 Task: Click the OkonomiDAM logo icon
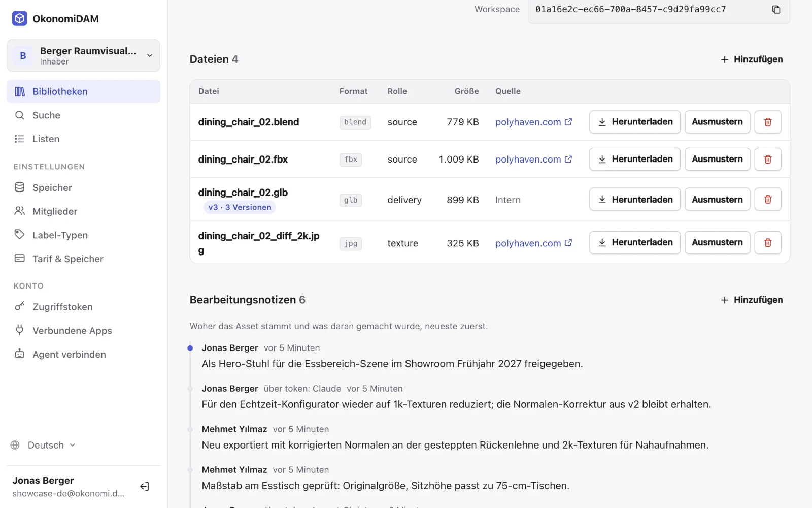point(19,19)
